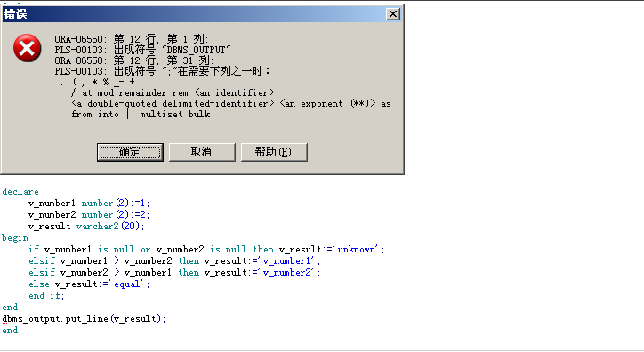Screen dimensions: 644x352
Task: Click the line 'v_number2 number(2):=2;'
Action: click(x=89, y=214)
